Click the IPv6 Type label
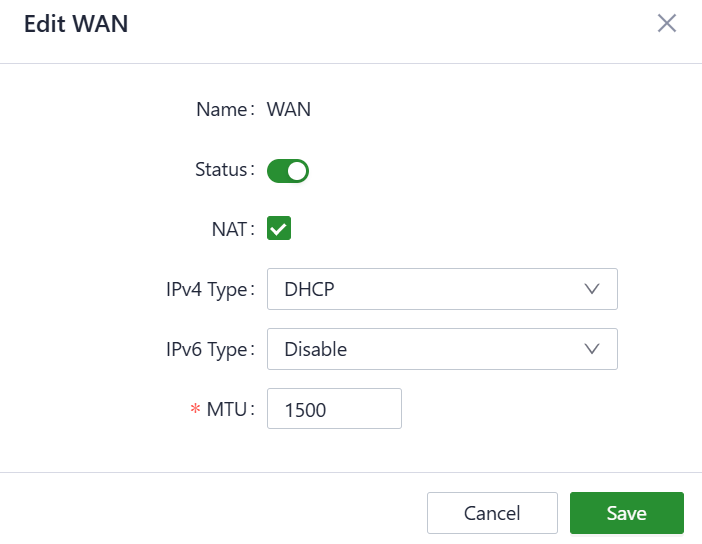The height and width of the screenshot is (544, 702). click(206, 350)
